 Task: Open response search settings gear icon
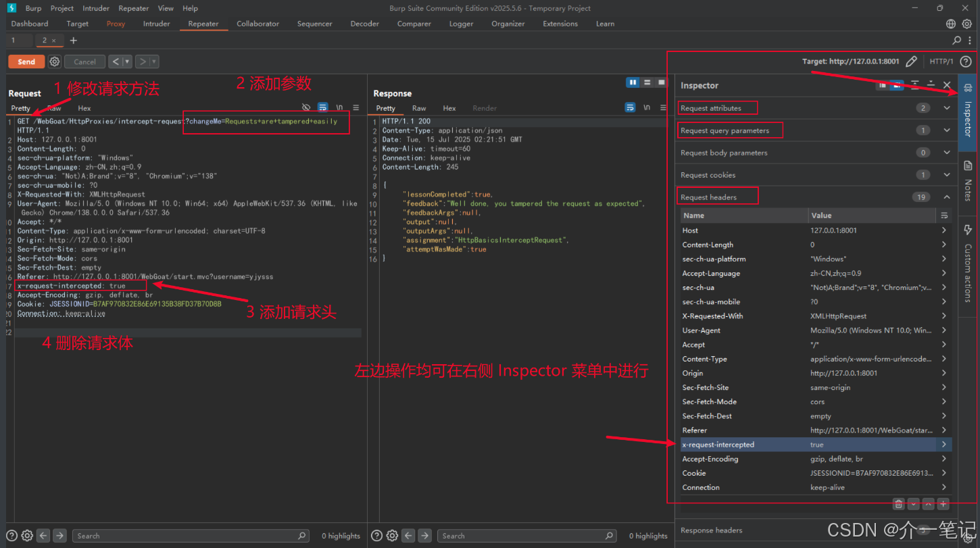[x=392, y=535]
